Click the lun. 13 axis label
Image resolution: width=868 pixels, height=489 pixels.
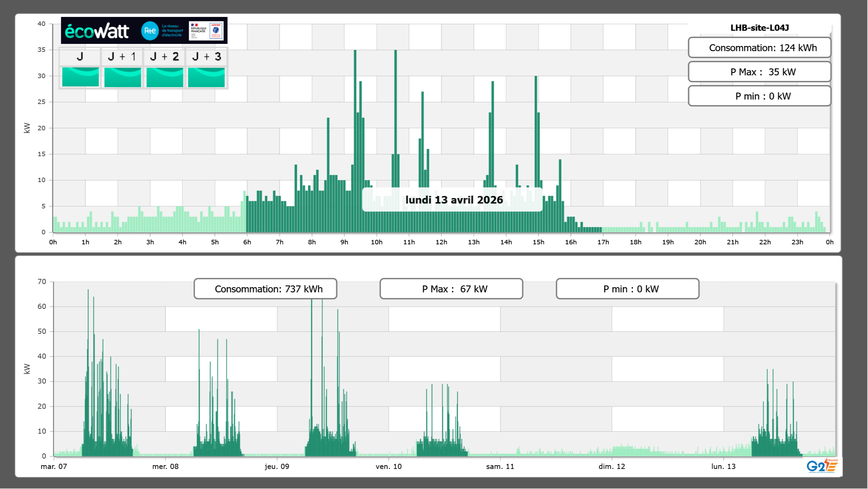tap(723, 467)
